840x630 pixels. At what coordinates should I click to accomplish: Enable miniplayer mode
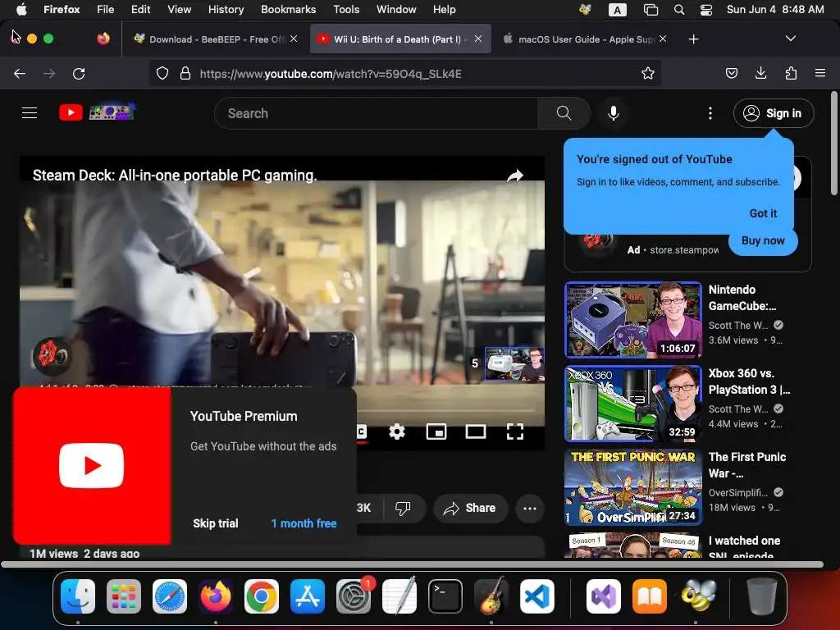pos(436,431)
